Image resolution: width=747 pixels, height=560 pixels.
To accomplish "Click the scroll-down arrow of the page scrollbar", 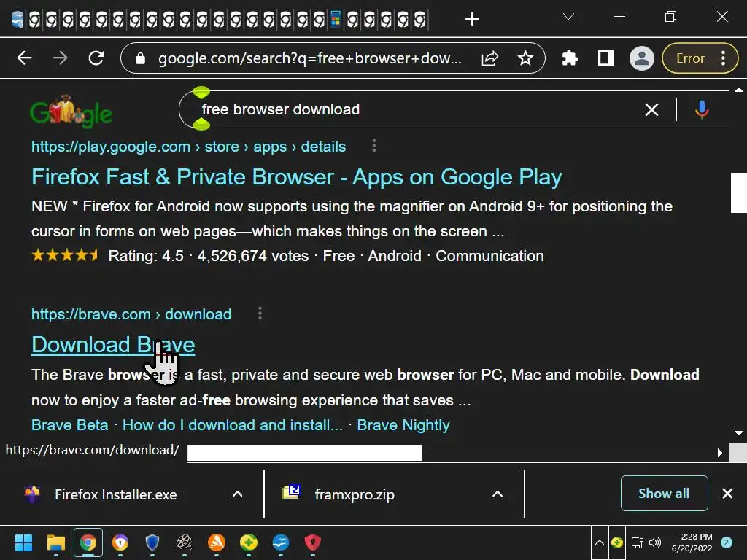I will pyautogui.click(x=738, y=433).
